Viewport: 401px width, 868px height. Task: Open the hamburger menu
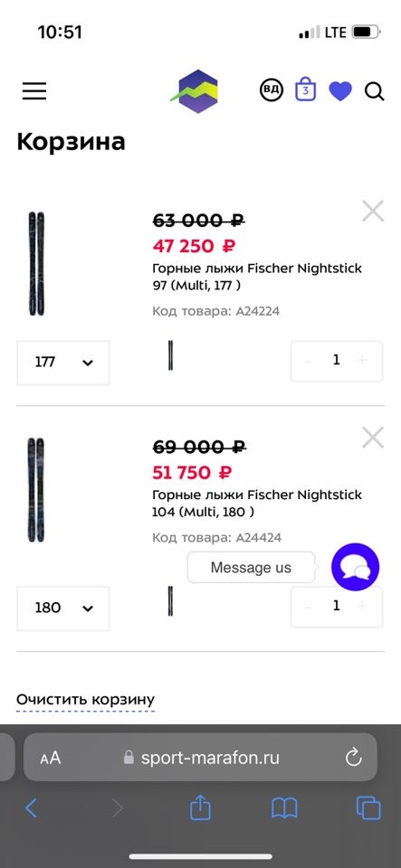[34, 90]
